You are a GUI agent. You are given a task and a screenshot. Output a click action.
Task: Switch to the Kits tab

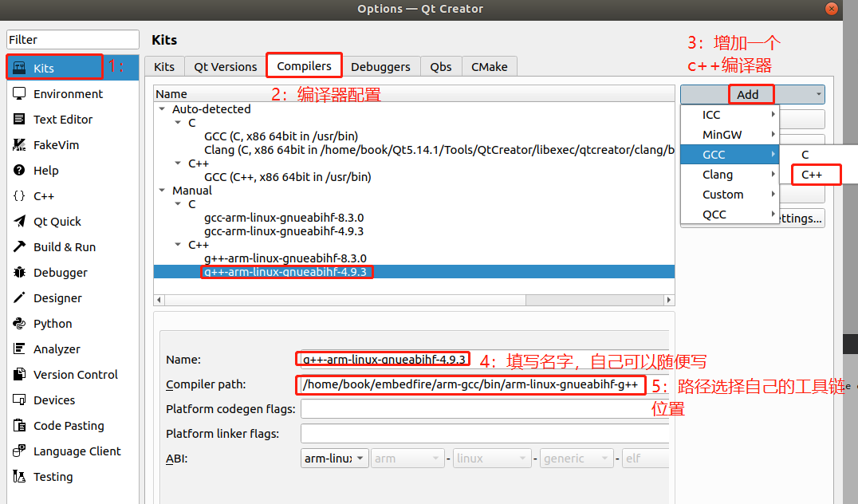pyautogui.click(x=164, y=67)
